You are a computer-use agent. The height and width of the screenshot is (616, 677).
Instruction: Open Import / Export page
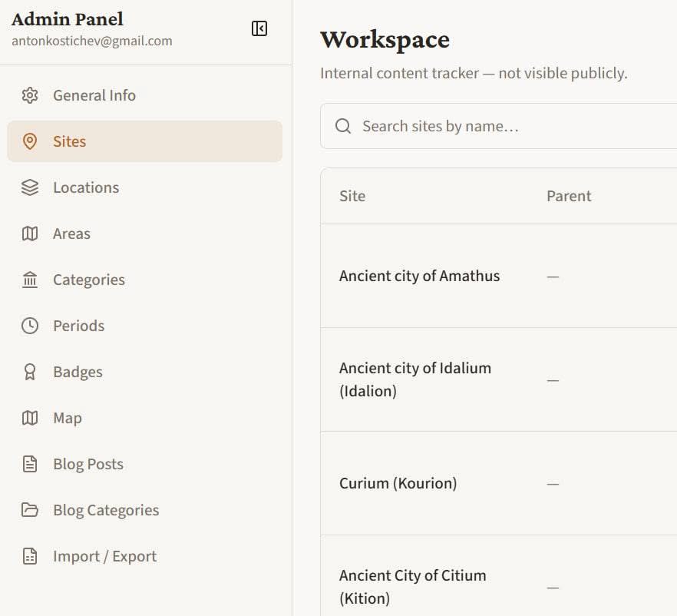click(x=144, y=556)
